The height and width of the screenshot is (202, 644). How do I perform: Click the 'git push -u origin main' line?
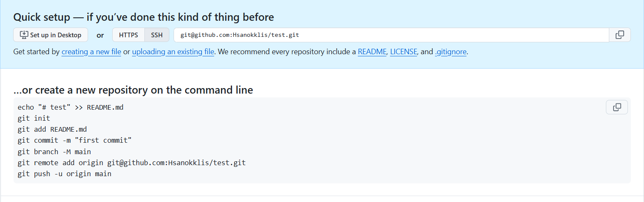(64, 174)
